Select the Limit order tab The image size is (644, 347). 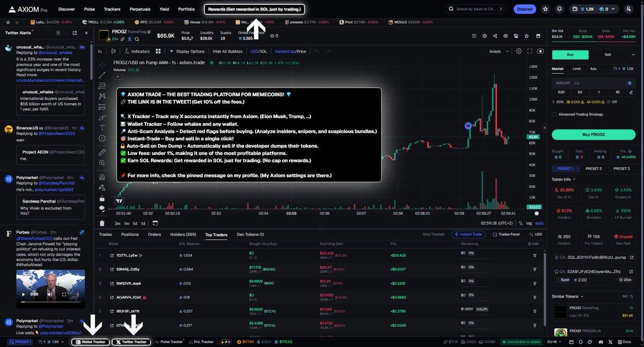click(576, 69)
